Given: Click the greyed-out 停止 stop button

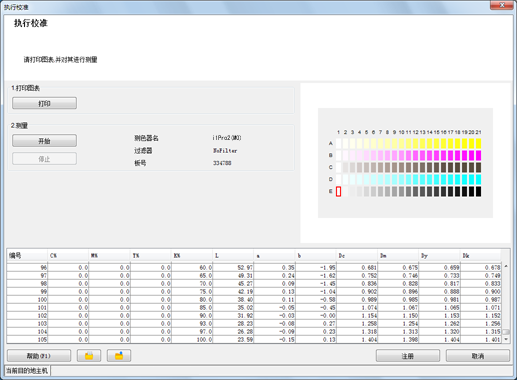Looking at the screenshot, I should 44,159.
